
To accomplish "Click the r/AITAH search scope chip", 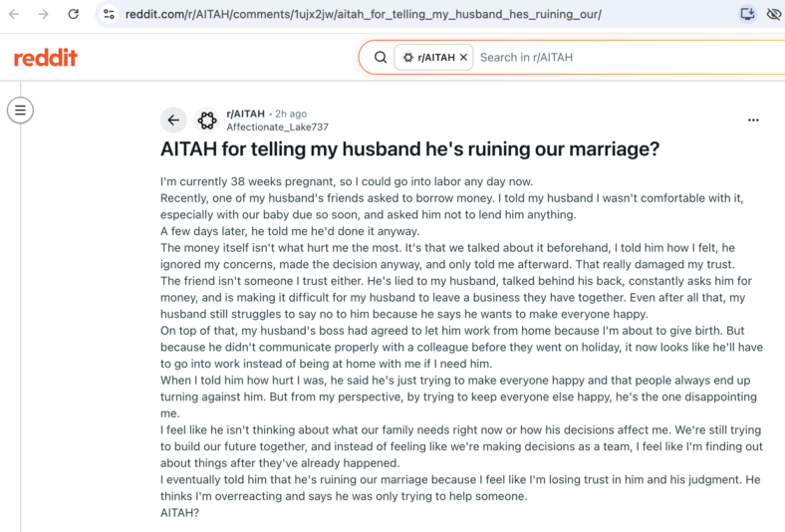I will pyautogui.click(x=433, y=57).
